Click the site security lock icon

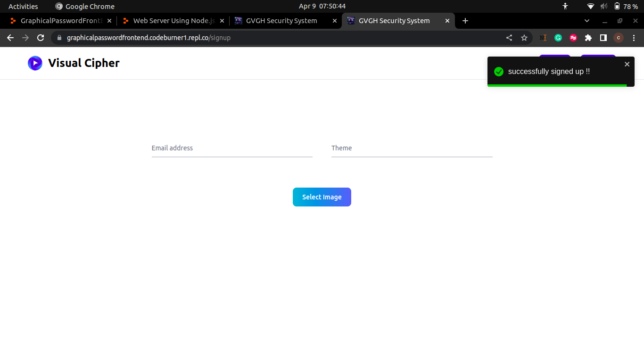pos(58,38)
